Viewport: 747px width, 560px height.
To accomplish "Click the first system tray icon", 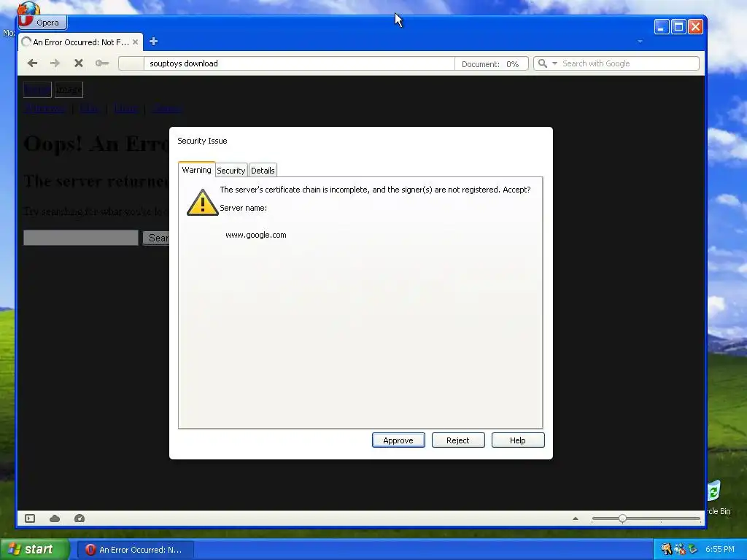I will pos(667,549).
